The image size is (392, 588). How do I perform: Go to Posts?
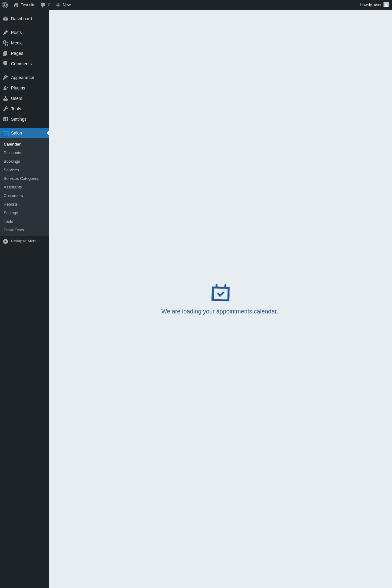24,32
